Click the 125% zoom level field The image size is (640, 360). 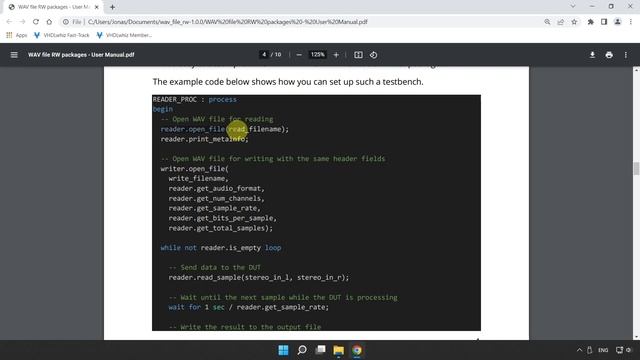pyautogui.click(x=318, y=55)
